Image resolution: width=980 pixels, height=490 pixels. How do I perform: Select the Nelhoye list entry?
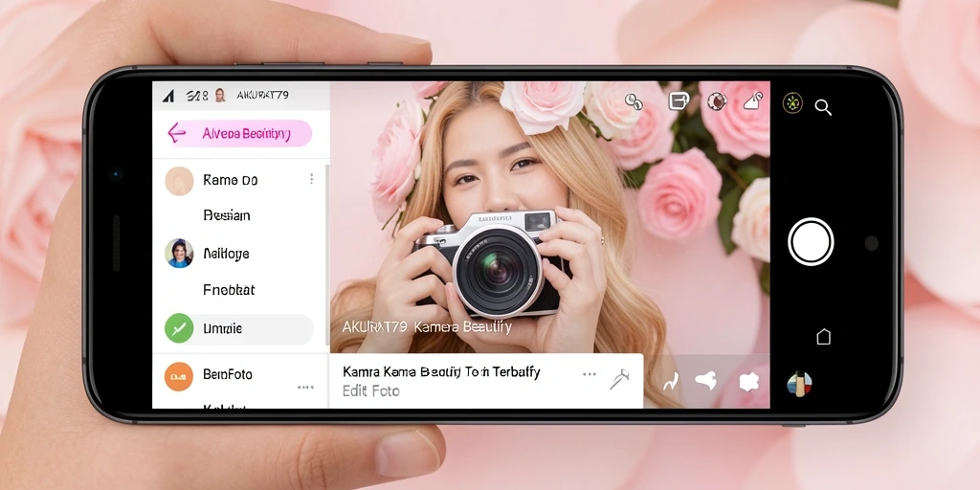tap(226, 254)
